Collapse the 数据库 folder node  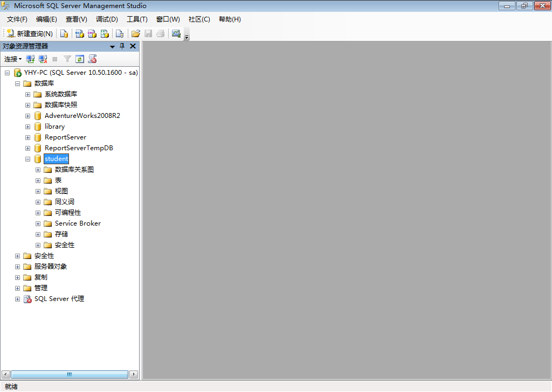coord(17,83)
